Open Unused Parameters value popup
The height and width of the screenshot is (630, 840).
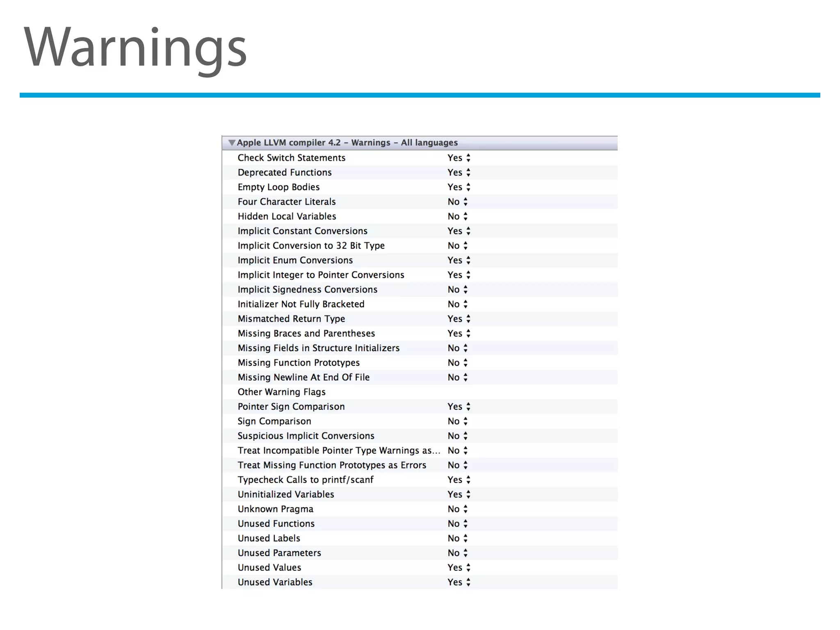coord(458,553)
